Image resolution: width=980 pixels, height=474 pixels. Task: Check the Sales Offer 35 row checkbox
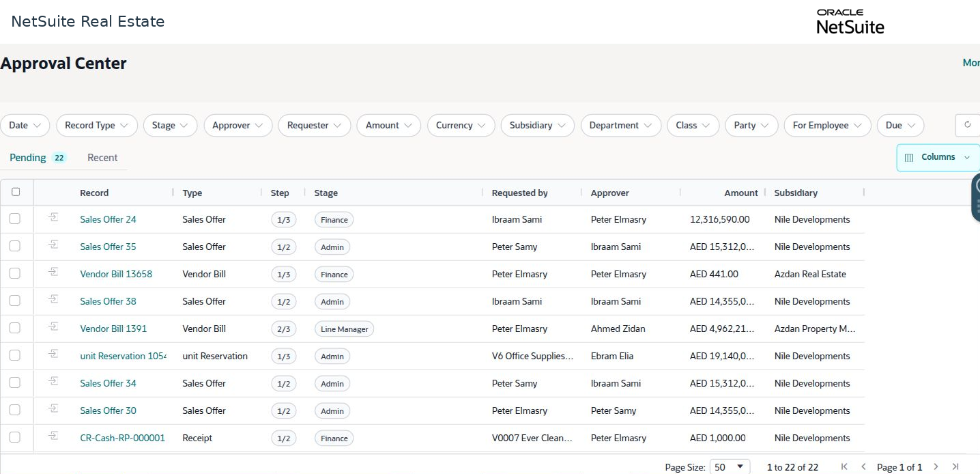15,246
